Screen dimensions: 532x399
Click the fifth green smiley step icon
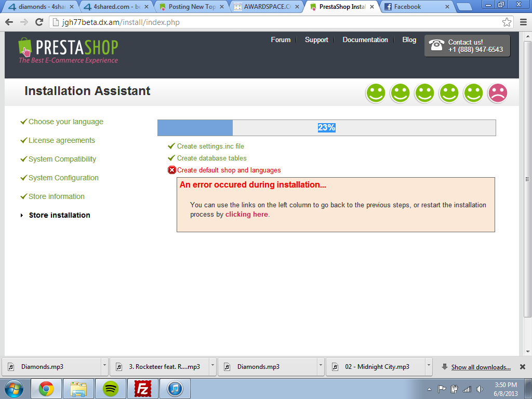pyautogui.click(x=473, y=93)
